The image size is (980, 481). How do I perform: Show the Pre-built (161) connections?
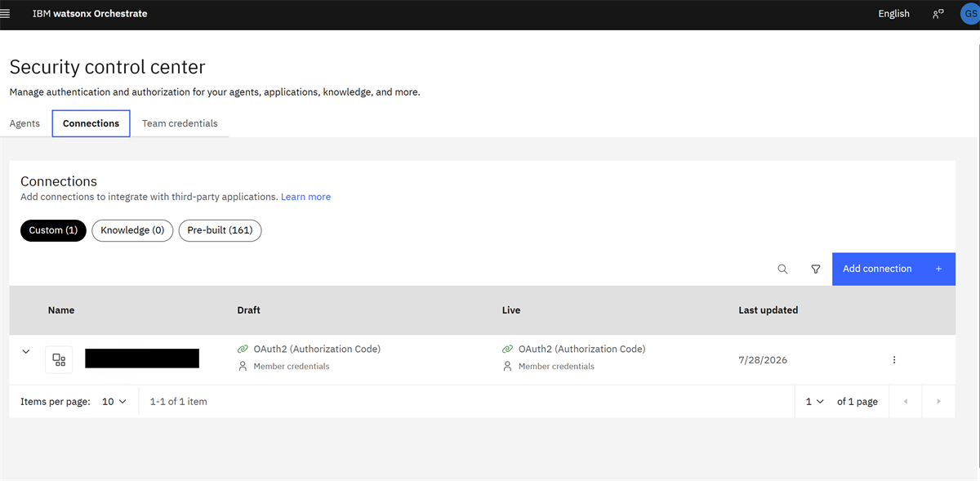[x=220, y=230]
